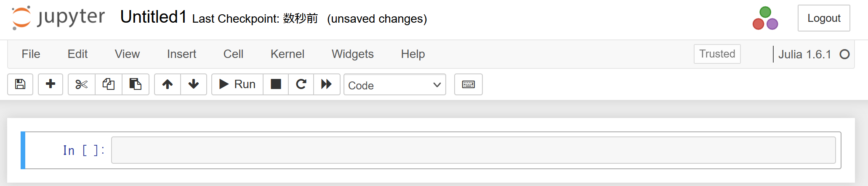This screenshot has height=186, width=868.
Task: Click the save and checkpoint icon
Action: tap(20, 84)
